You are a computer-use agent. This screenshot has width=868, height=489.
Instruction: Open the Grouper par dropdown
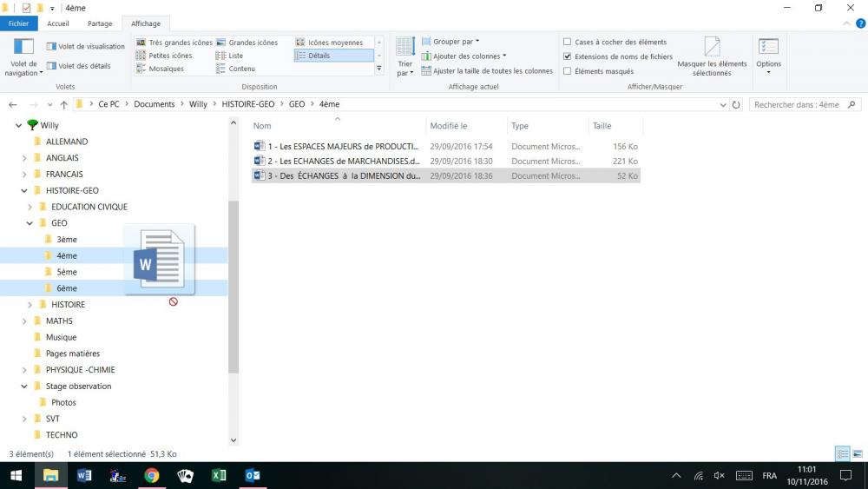coord(450,42)
